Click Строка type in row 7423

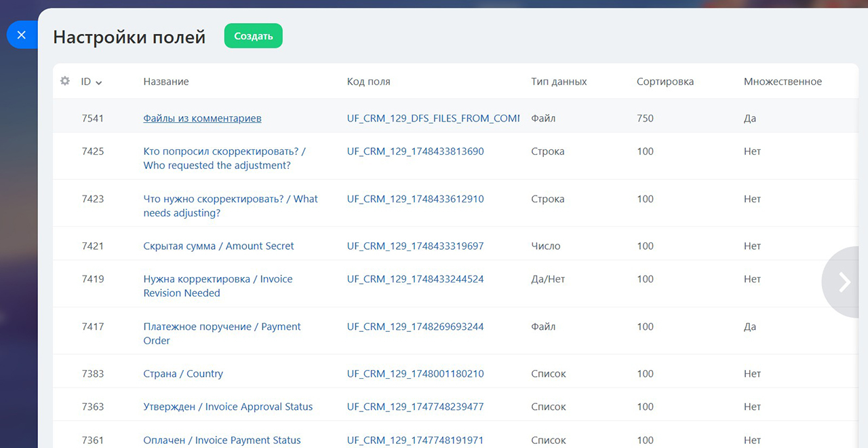[548, 199]
